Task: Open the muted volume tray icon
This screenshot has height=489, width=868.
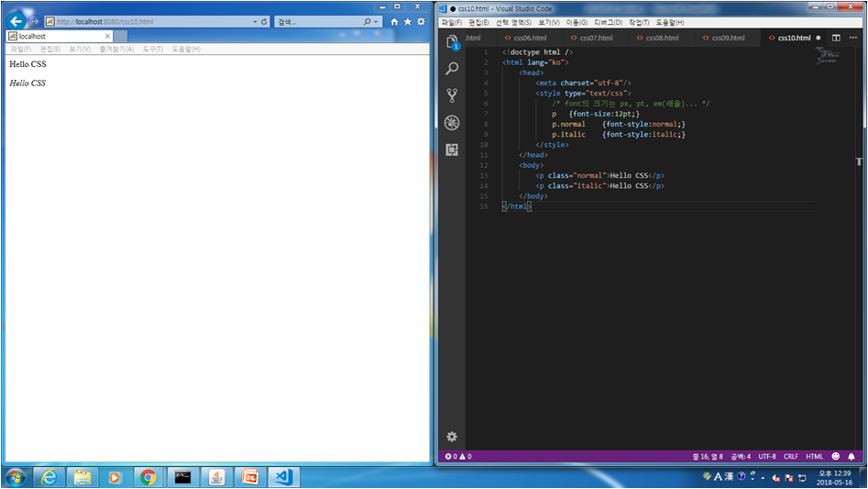Action: [x=775, y=477]
